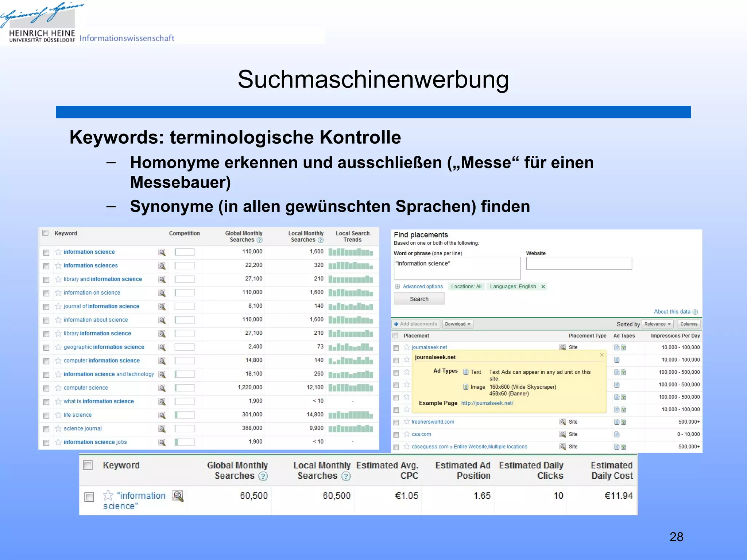Sort by Estimated Daily Cost column

click(x=612, y=470)
